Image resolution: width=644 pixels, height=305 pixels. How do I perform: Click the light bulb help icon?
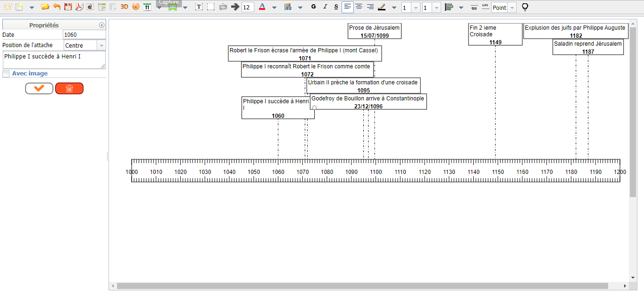[x=524, y=7]
